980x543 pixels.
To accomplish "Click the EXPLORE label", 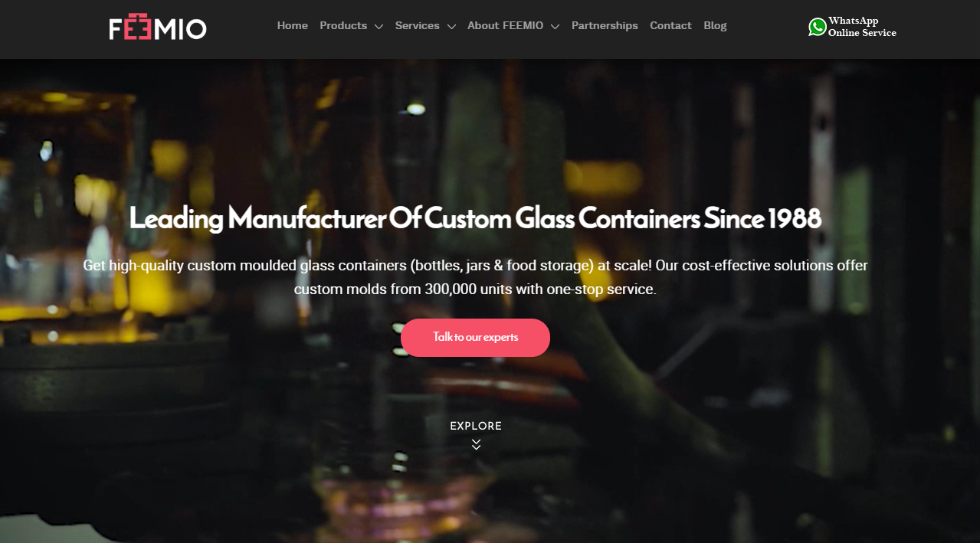I will pos(476,426).
